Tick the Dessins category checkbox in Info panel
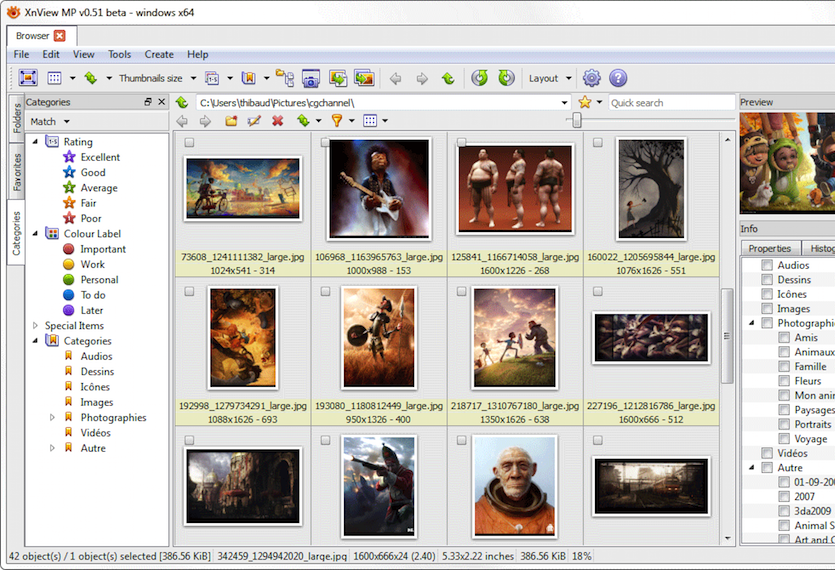This screenshot has height=570, width=835. coord(767,279)
